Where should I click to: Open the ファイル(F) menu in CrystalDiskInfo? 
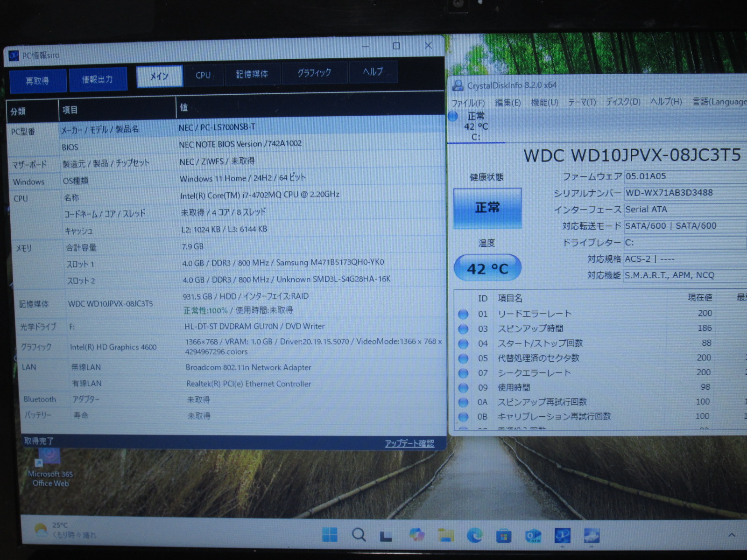tap(468, 103)
